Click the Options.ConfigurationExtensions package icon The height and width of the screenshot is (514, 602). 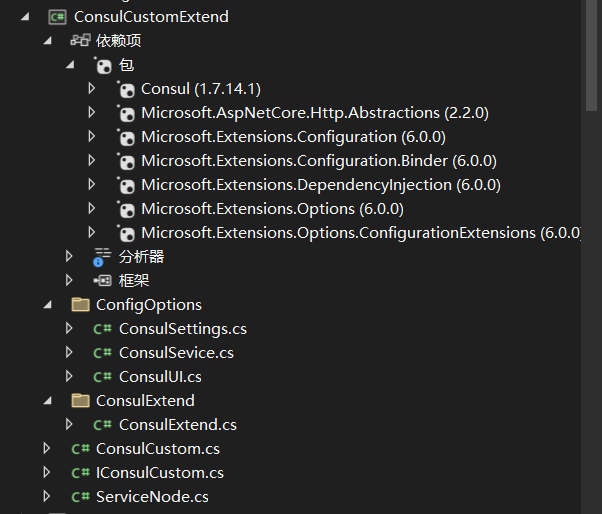point(126,233)
